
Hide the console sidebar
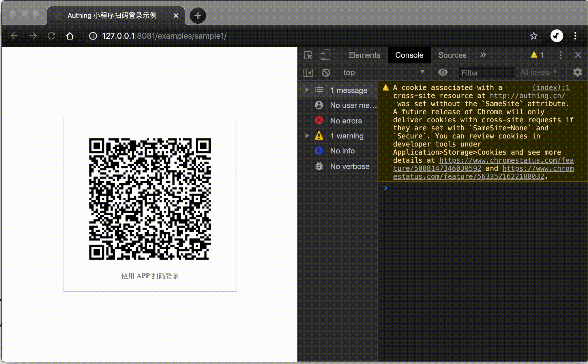(308, 73)
